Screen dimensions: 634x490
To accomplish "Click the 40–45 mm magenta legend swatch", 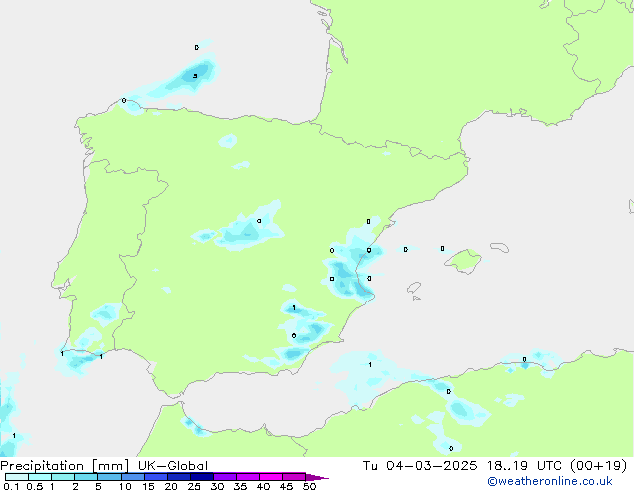I will 271,477.
